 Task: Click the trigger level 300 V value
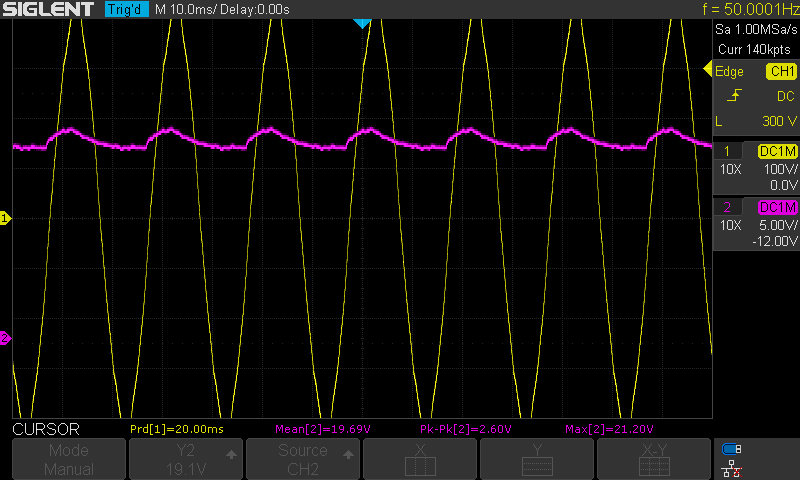click(779, 121)
